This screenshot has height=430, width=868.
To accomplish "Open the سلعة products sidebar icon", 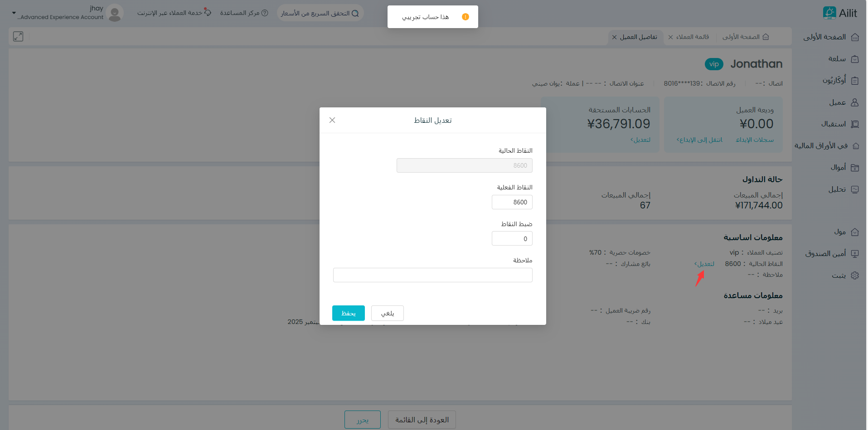I will coord(855,59).
